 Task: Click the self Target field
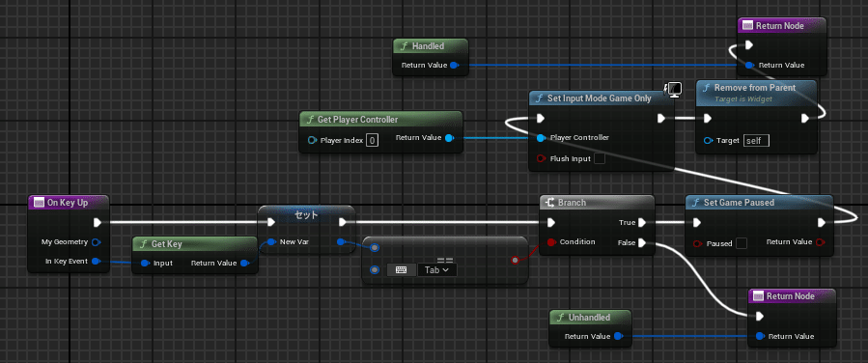pos(756,141)
